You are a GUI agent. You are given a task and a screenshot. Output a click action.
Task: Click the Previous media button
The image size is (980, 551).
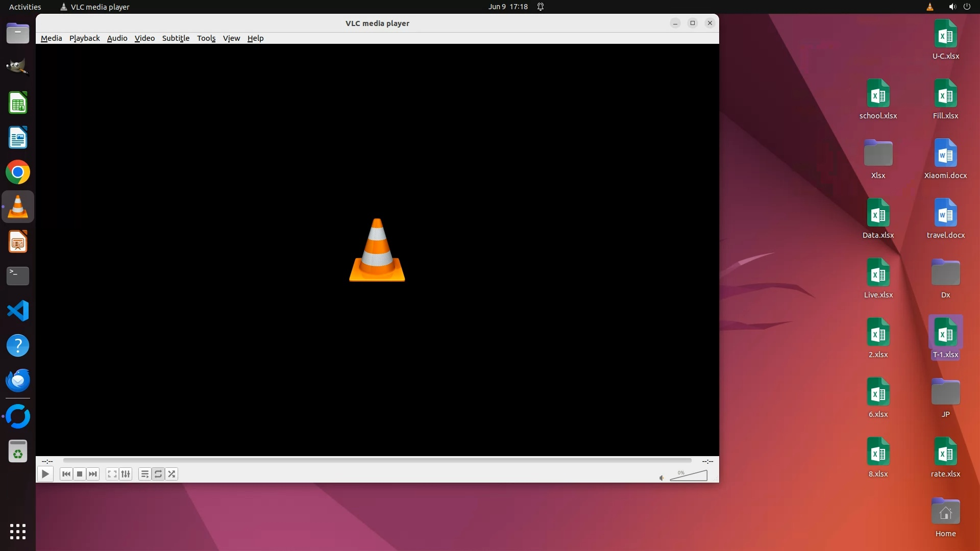[x=66, y=474]
